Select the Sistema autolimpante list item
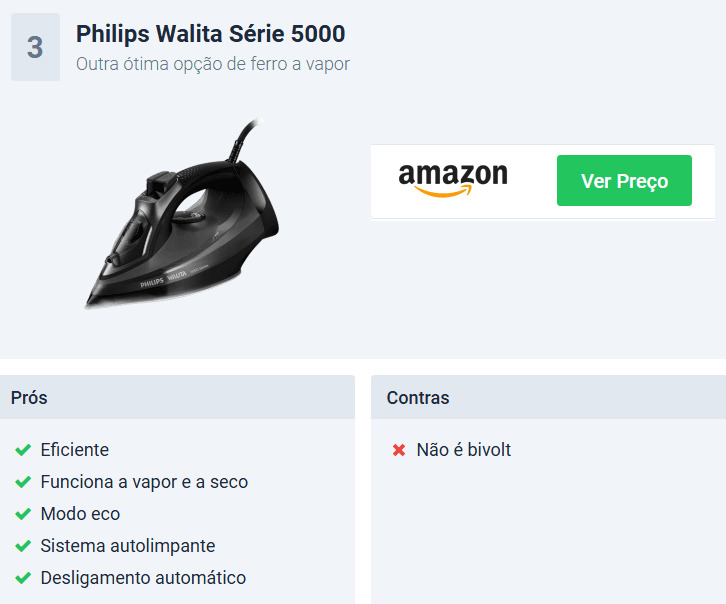Screen dimensions: 726x604 click(x=128, y=546)
